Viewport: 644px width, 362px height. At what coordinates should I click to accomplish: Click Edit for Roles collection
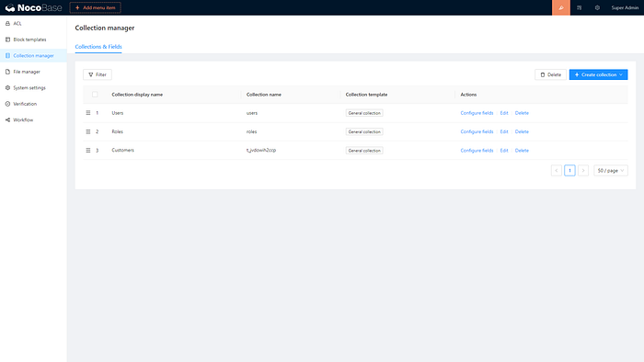504,131
